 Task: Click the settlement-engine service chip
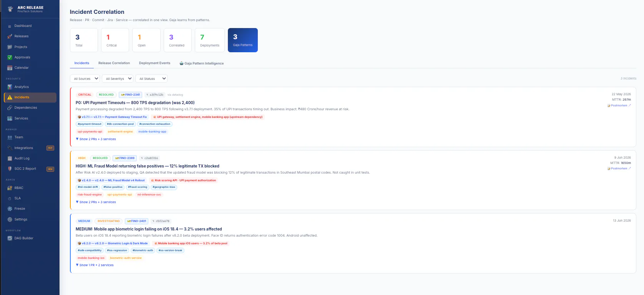point(120,131)
